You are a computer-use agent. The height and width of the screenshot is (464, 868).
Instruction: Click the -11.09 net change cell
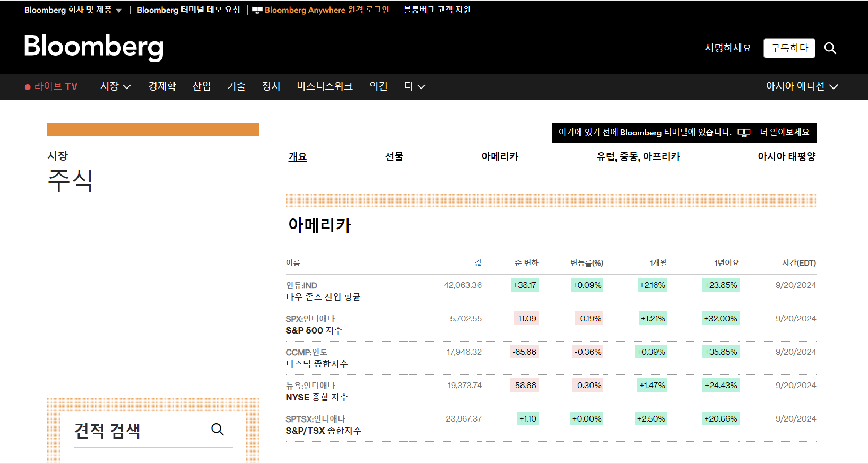click(526, 319)
